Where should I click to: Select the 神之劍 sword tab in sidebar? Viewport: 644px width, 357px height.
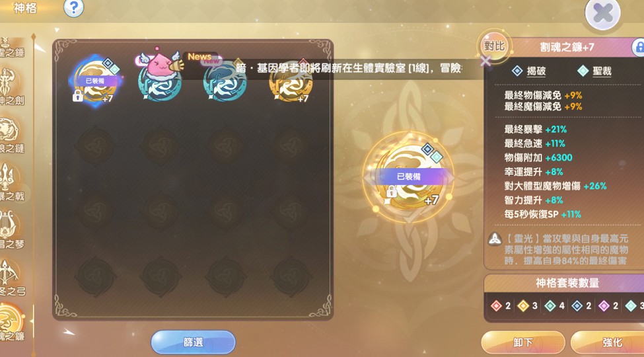(x=11, y=88)
